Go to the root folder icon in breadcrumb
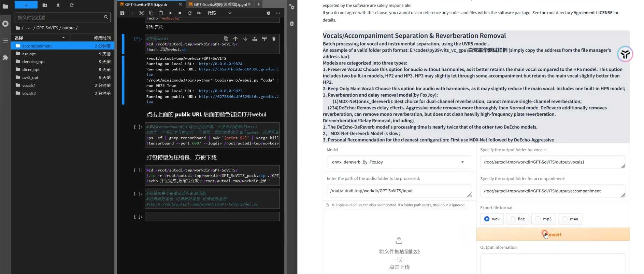Image resolution: width=644 pixels, height=274 pixels. click(x=18, y=28)
